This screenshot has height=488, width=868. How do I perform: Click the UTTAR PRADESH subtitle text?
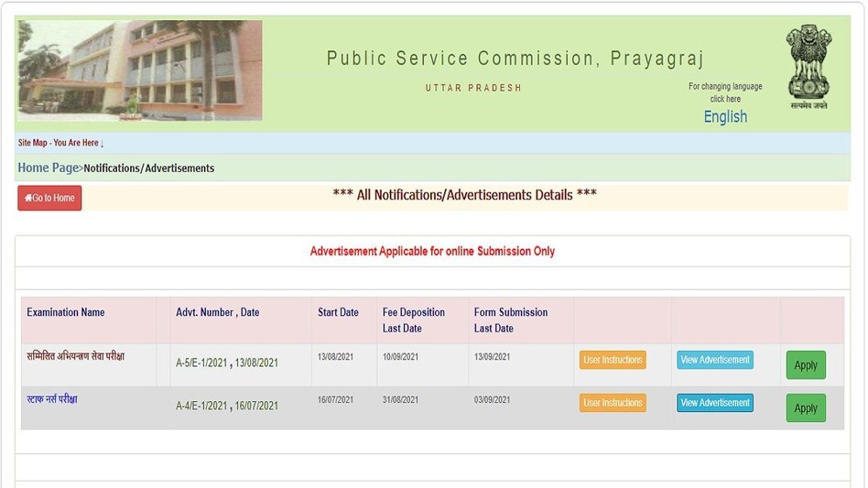click(473, 88)
